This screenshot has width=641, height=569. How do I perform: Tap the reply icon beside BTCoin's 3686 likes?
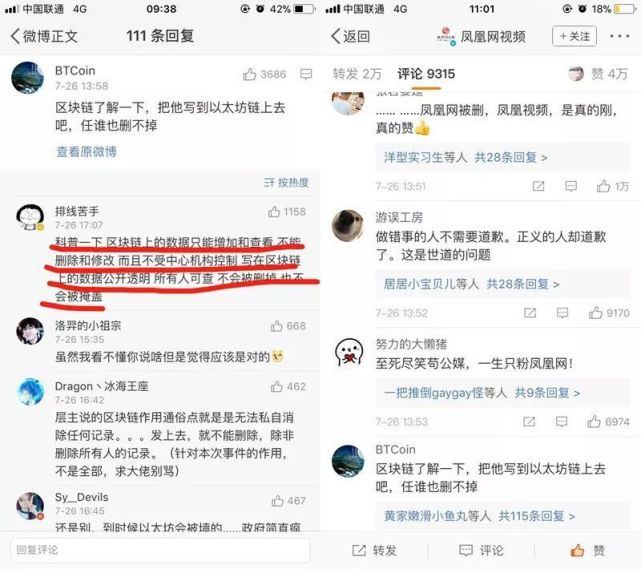(x=306, y=74)
